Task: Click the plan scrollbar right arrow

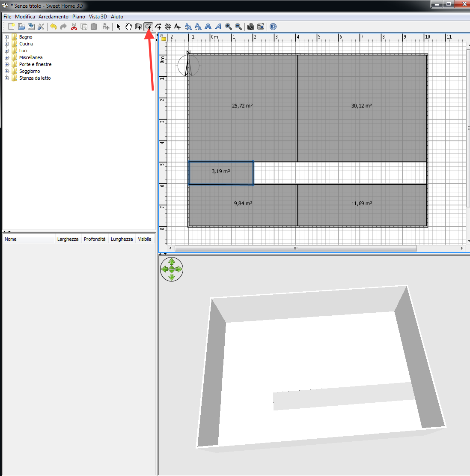Action: pyautogui.click(x=462, y=248)
